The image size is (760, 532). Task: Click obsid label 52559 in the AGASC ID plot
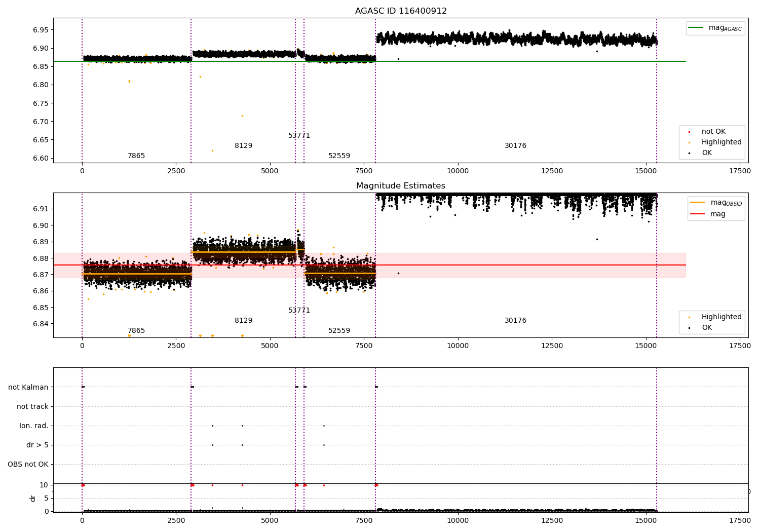point(339,156)
